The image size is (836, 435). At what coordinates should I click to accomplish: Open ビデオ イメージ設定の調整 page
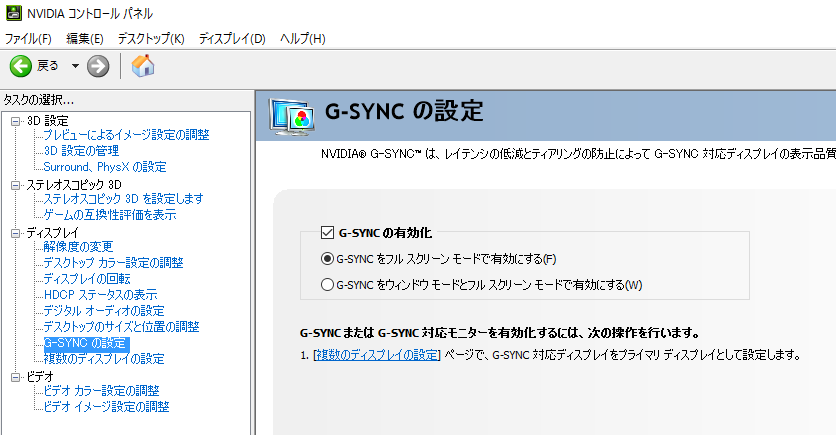[107, 407]
